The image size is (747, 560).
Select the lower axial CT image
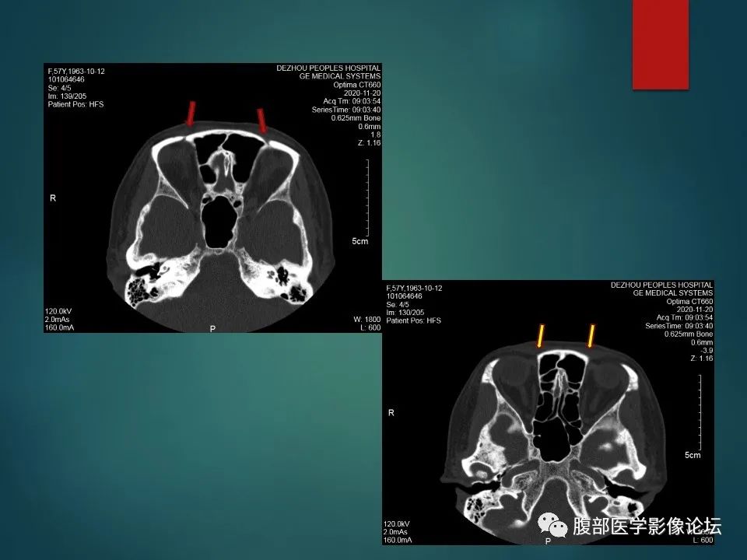548,412
